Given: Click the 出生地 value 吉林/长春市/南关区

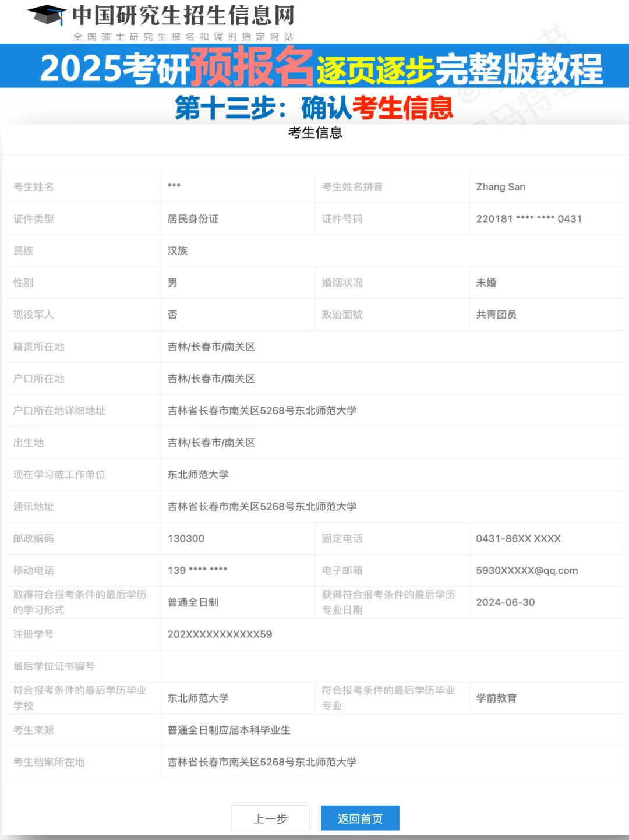Looking at the screenshot, I should tap(211, 443).
